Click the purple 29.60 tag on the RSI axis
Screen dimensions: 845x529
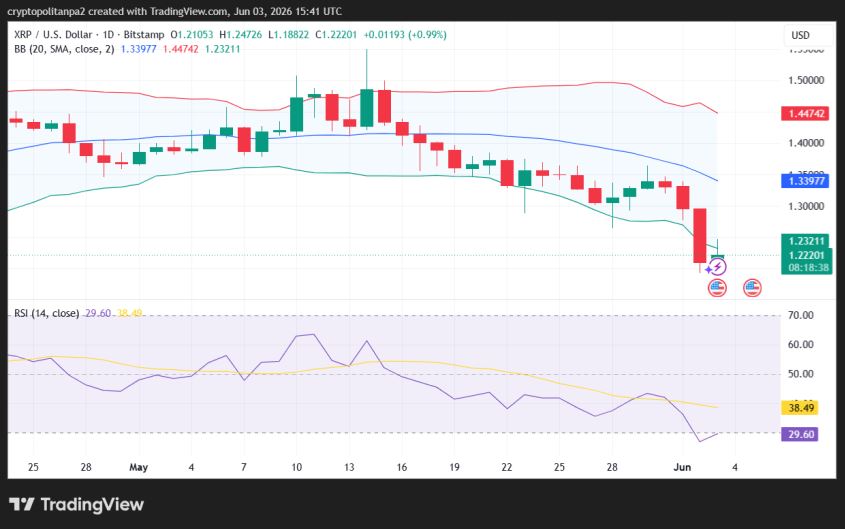(800, 434)
